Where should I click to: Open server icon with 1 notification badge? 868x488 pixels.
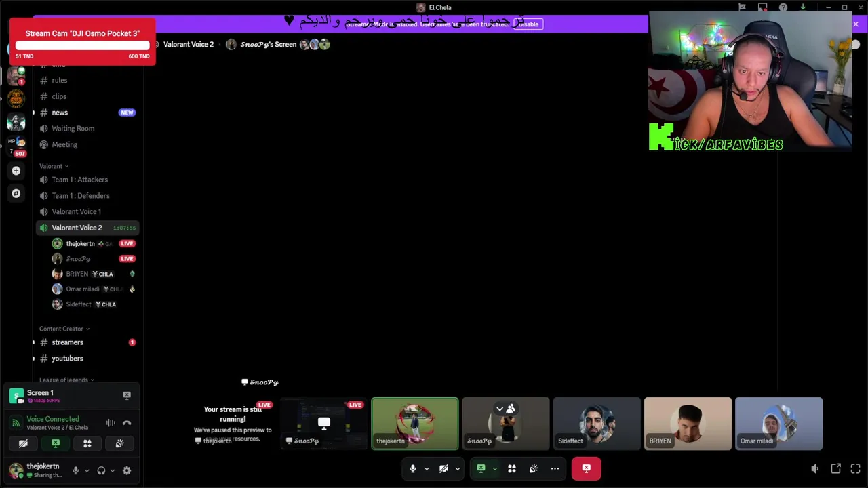(x=16, y=76)
